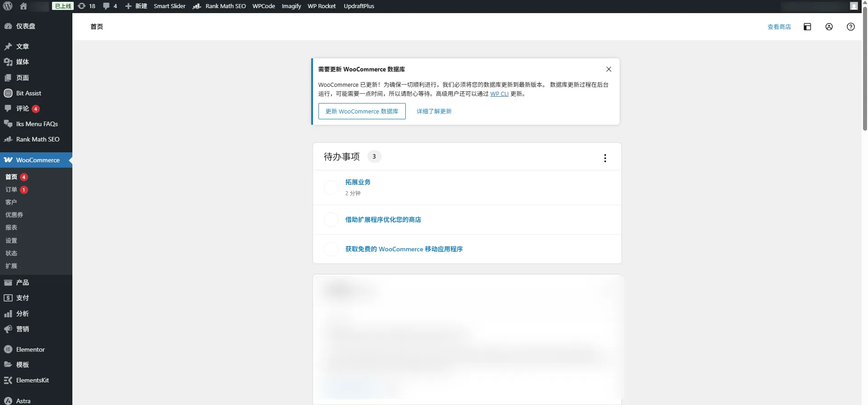Click 查看商店 view store link
The width and height of the screenshot is (868, 405).
779,27
